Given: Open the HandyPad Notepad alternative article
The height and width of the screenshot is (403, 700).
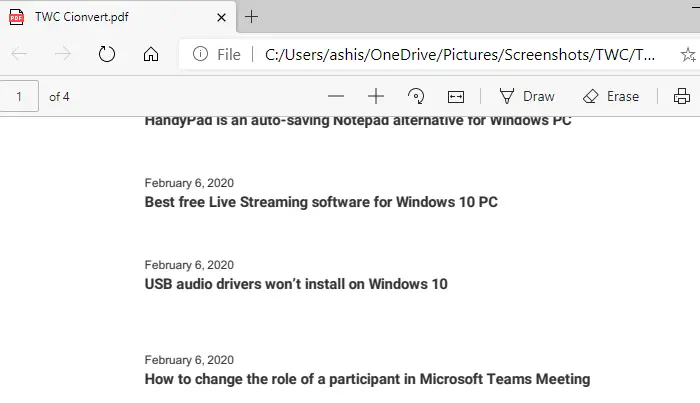Looking at the screenshot, I should (x=358, y=121).
